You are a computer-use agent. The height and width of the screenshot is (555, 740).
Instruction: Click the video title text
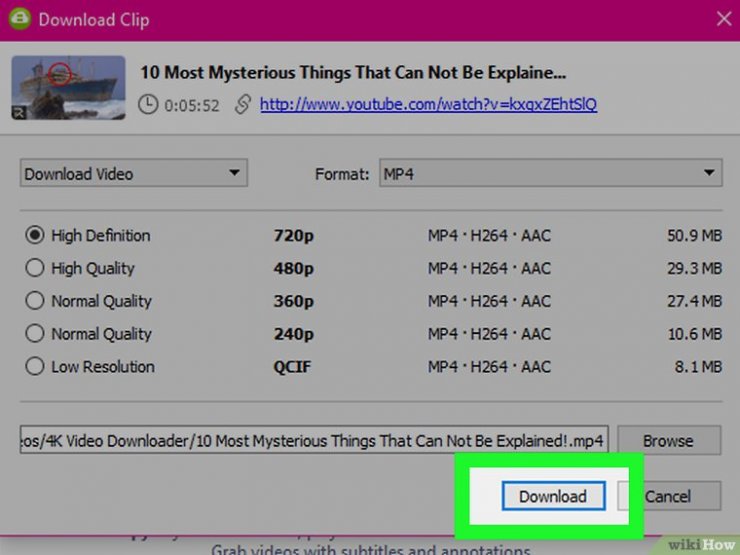[353, 72]
